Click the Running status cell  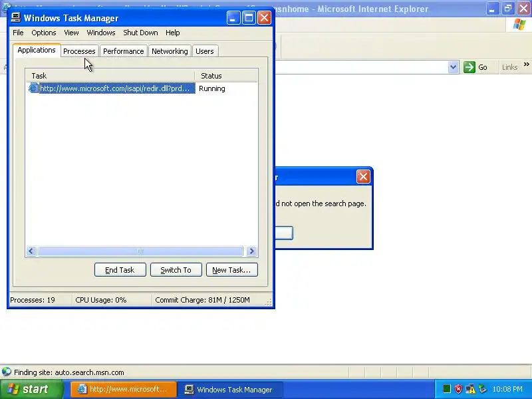tap(212, 88)
